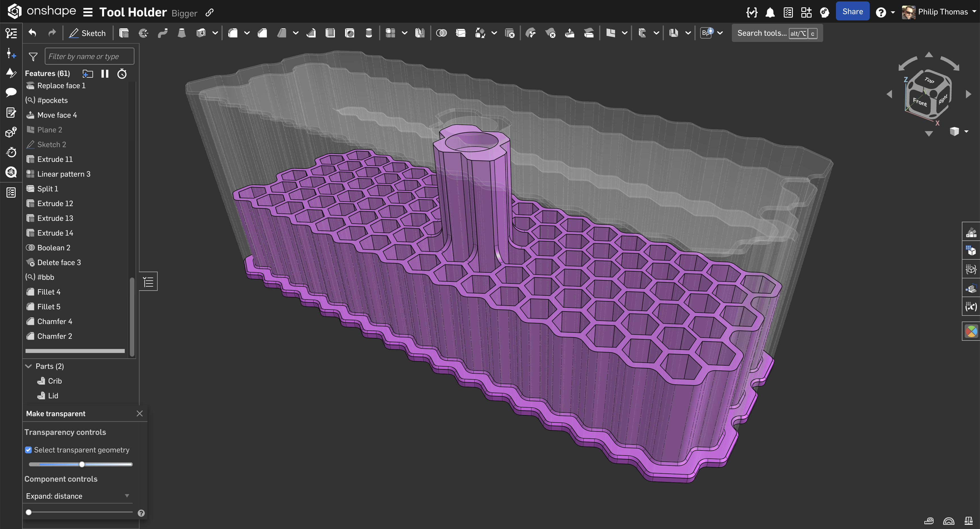980x529 pixels.
Task: Toggle the feature list panel icon
Action: [x=148, y=282]
